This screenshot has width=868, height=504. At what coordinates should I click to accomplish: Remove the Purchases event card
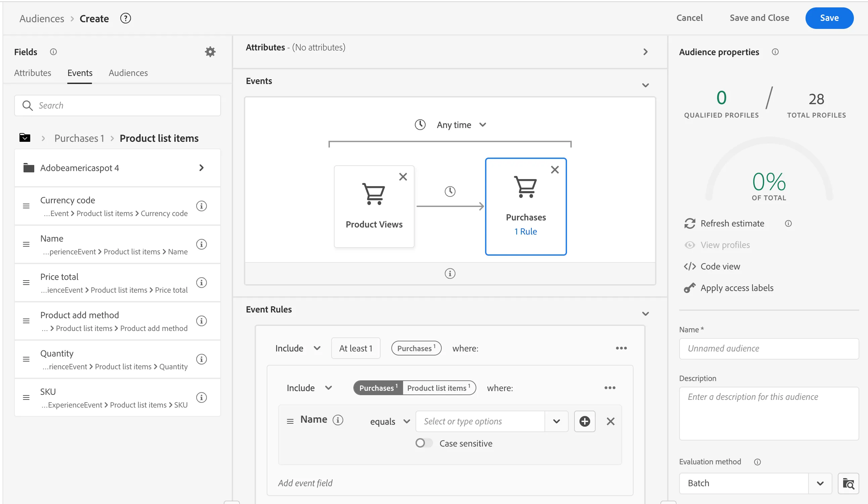[555, 169]
